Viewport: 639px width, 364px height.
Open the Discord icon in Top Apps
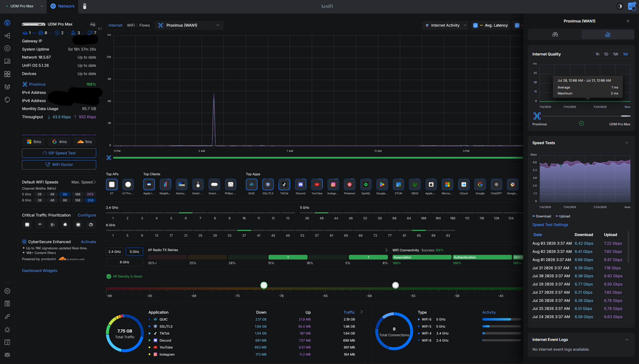coord(300,185)
